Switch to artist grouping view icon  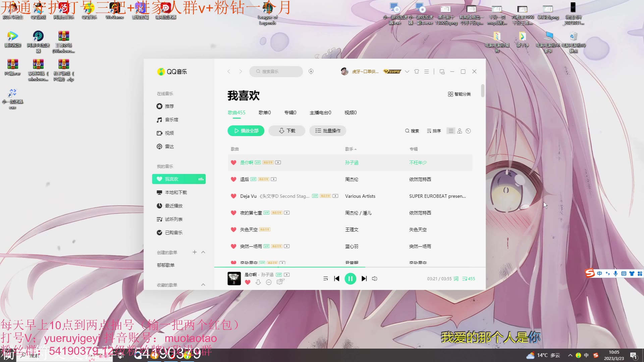[460, 131]
